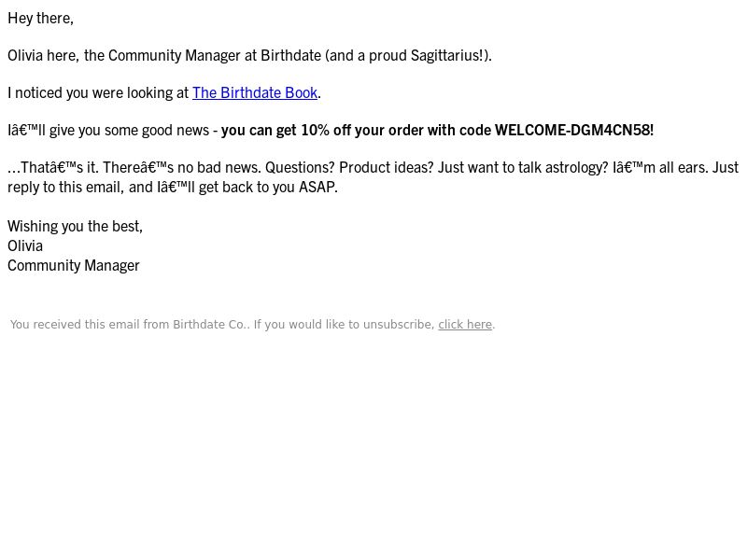Click the 'no bad news' sentence
The height and width of the screenshot is (560, 747).
(213, 167)
